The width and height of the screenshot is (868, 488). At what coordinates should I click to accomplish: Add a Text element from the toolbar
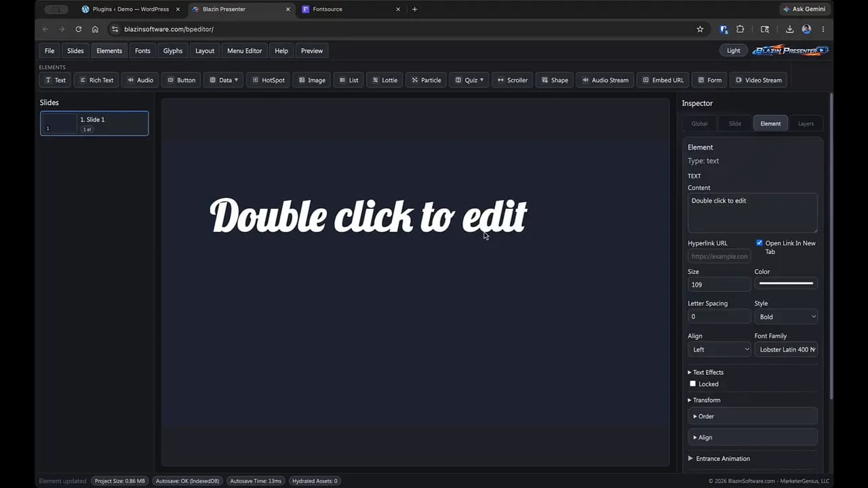[x=56, y=80]
